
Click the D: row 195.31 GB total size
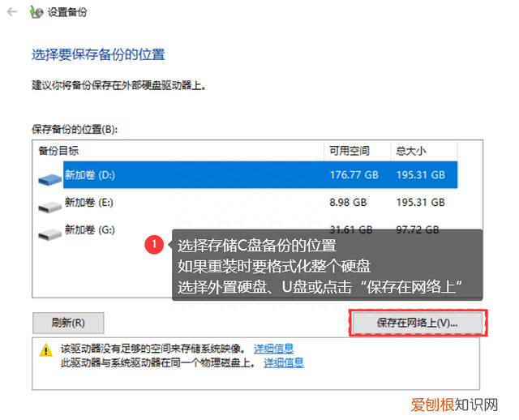(421, 175)
